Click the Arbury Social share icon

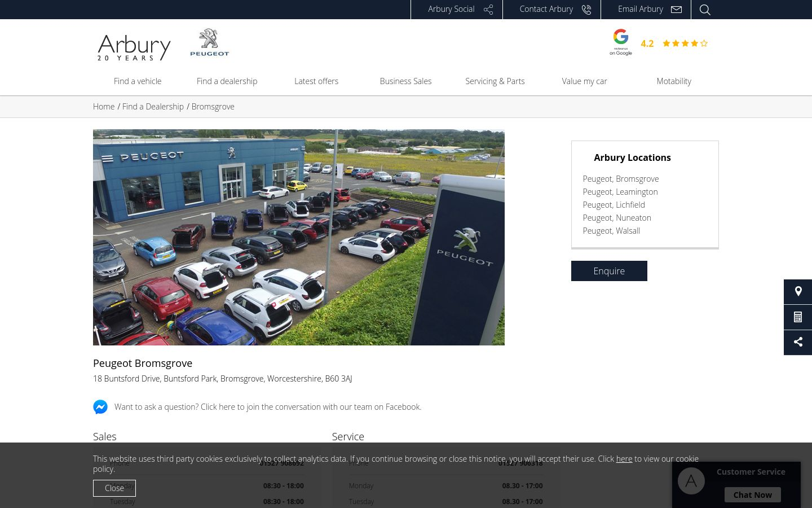(x=488, y=10)
